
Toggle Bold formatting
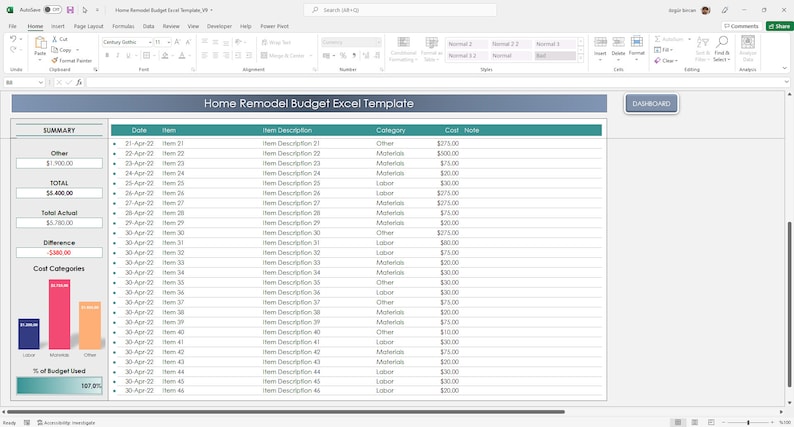pyautogui.click(x=107, y=55)
